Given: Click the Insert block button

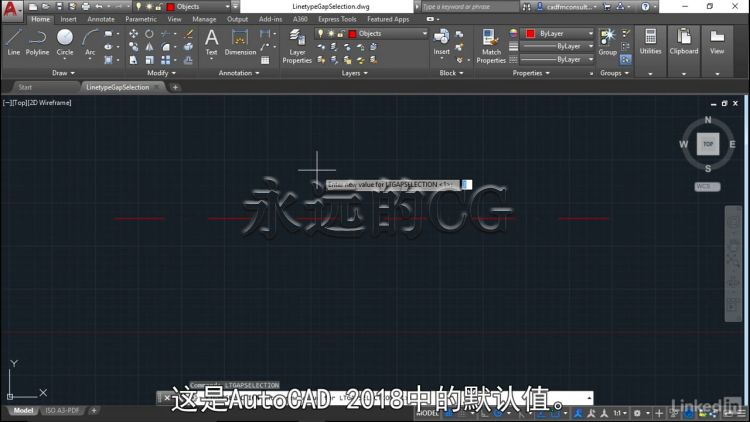Looking at the screenshot, I should pyautogui.click(x=441, y=42).
